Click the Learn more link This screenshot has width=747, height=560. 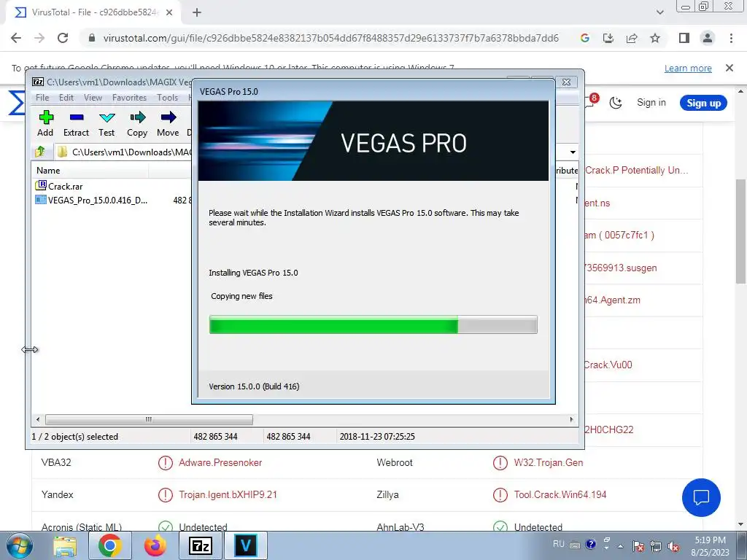tap(688, 68)
